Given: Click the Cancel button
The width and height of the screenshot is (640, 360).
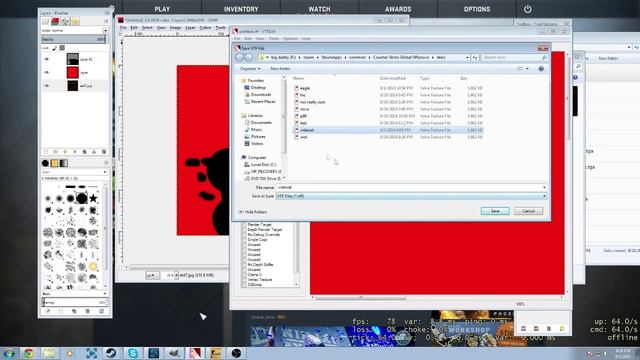Looking at the screenshot, I should [x=528, y=211].
